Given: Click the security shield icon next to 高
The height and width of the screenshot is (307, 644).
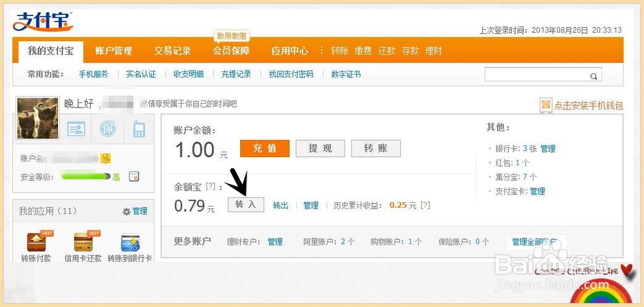Looking at the screenshot, I should [134, 177].
